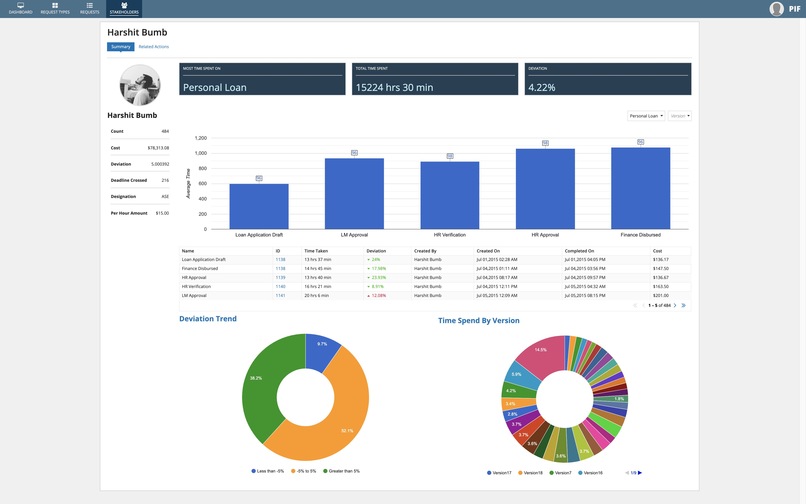Sort table by Time Taken column header
The image size is (806, 504).
(x=316, y=251)
